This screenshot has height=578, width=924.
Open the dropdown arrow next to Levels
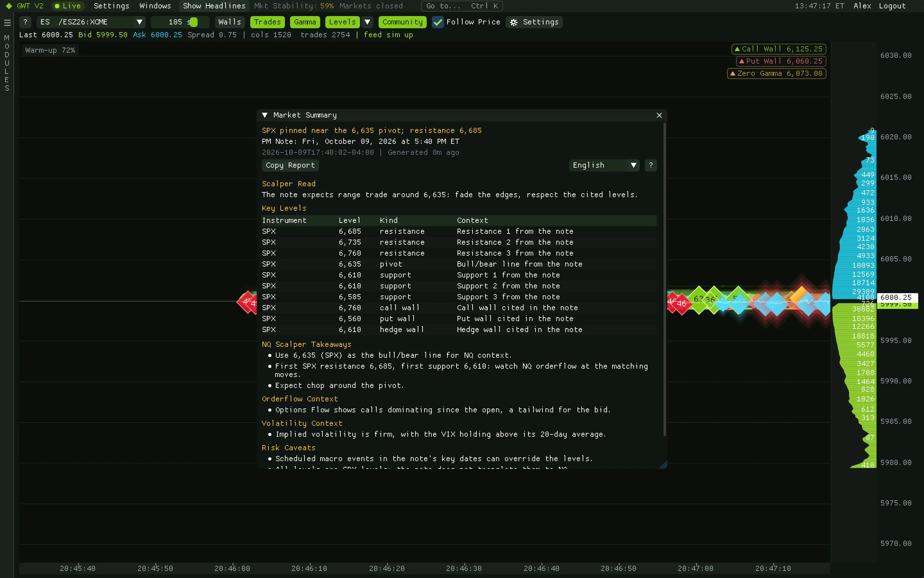(367, 22)
